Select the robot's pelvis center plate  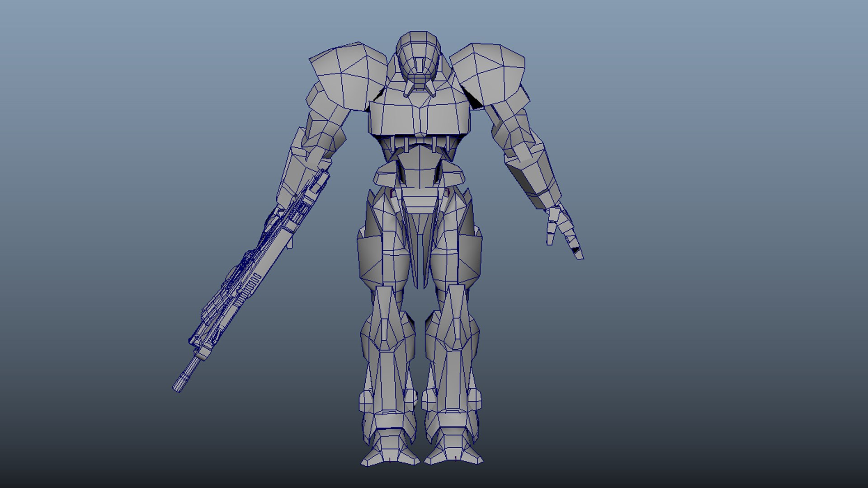[420, 202]
